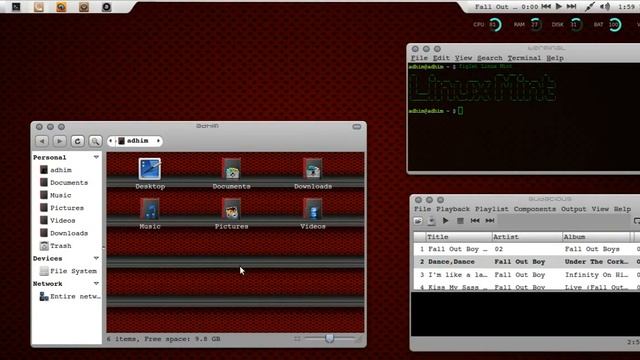Click the adhim path bar button
This screenshot has height=360, width=640.
134,141
